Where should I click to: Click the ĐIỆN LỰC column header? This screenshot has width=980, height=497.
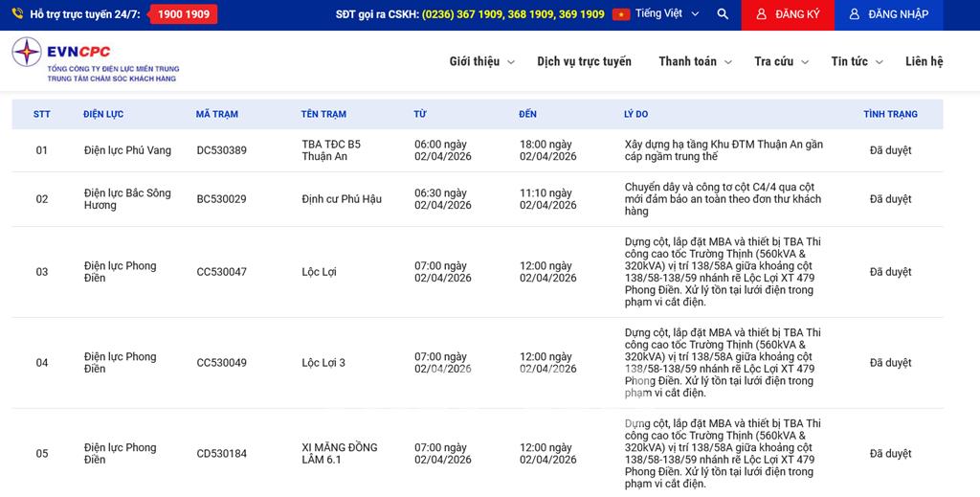[x=103, y=114]
